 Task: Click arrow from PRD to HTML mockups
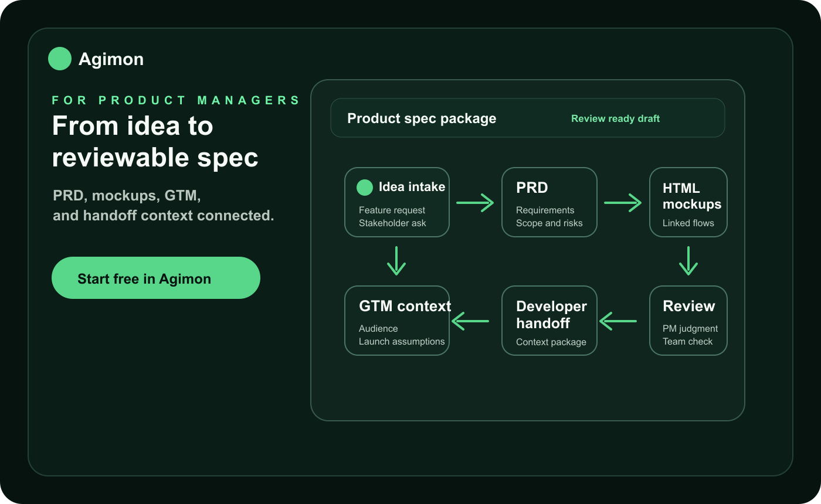(x=623, y=203)
